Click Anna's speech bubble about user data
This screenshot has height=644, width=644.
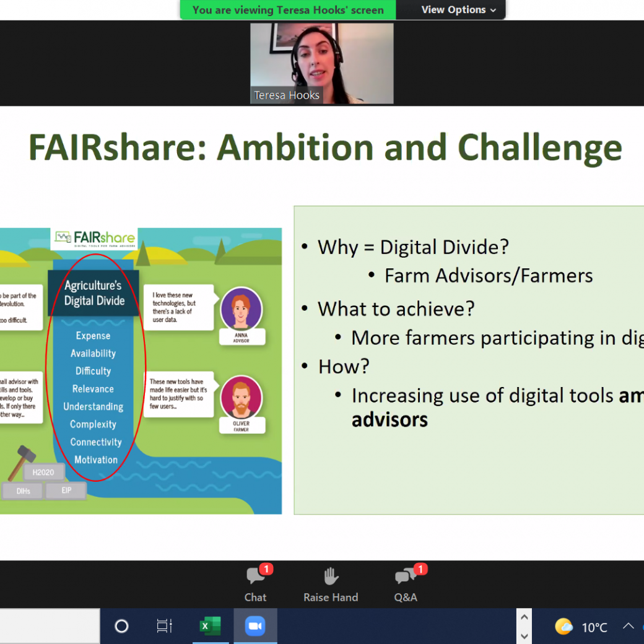[x=178, y=307]
